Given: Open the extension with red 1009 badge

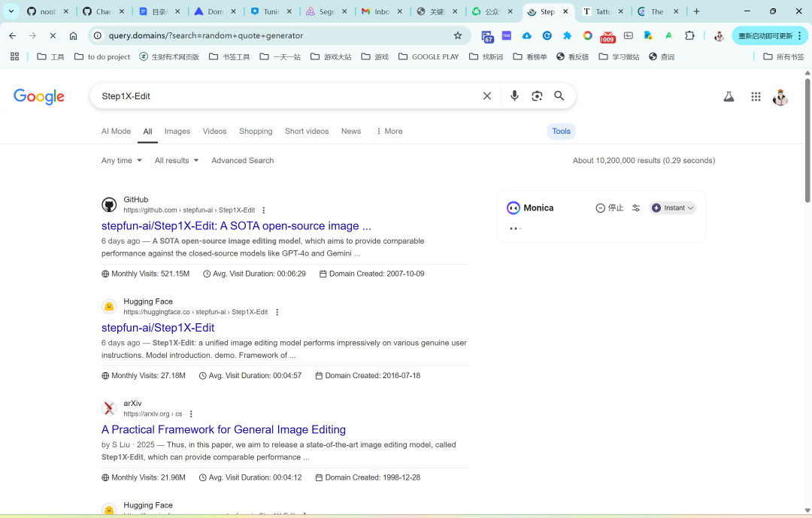Looking at the screenshot, I should tap(607, 36).
